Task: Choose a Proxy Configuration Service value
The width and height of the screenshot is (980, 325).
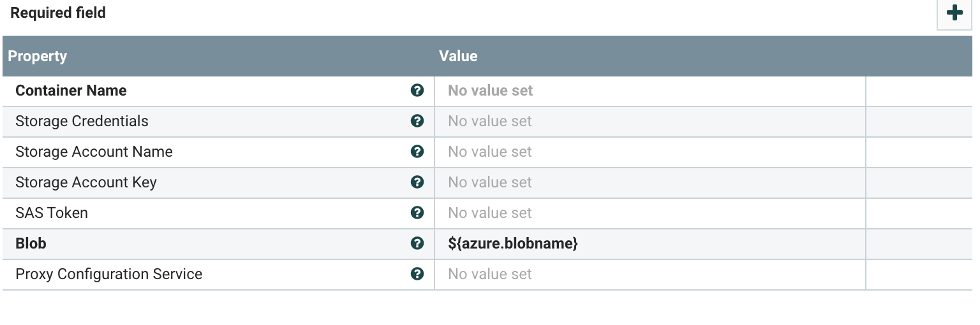Action: [650, 274]
